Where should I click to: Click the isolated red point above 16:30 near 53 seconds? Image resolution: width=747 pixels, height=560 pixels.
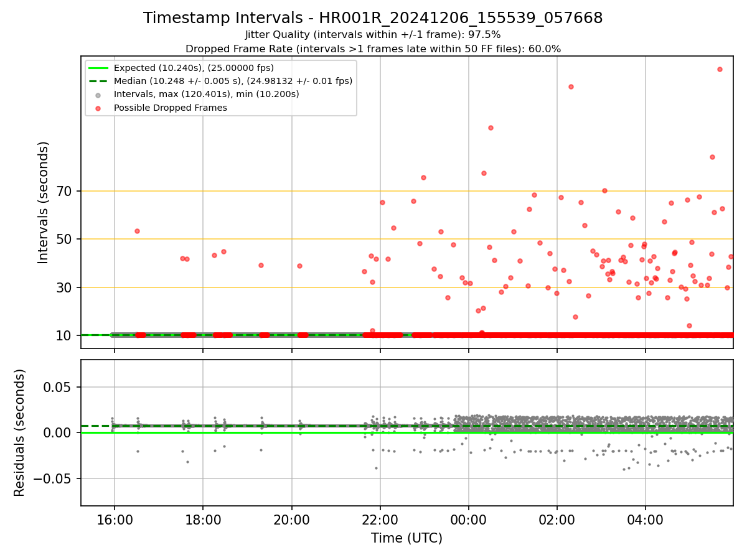coord(137,231)
